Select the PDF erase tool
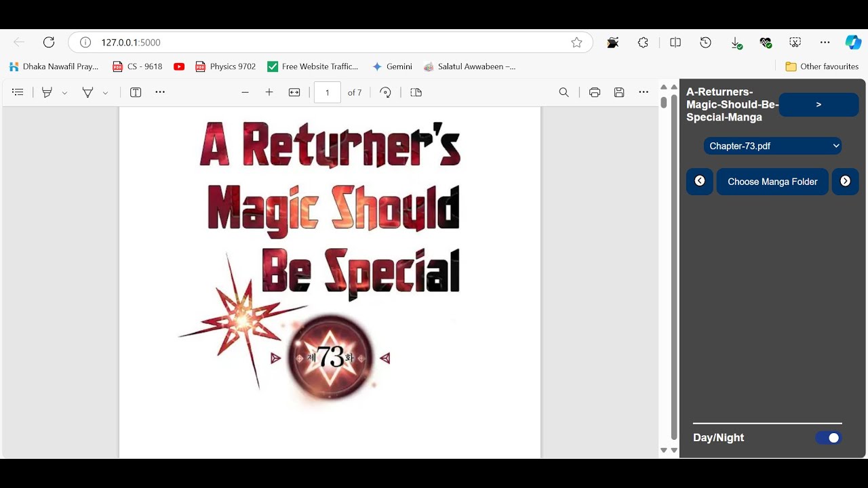868x488 pixels. (87, 92)
